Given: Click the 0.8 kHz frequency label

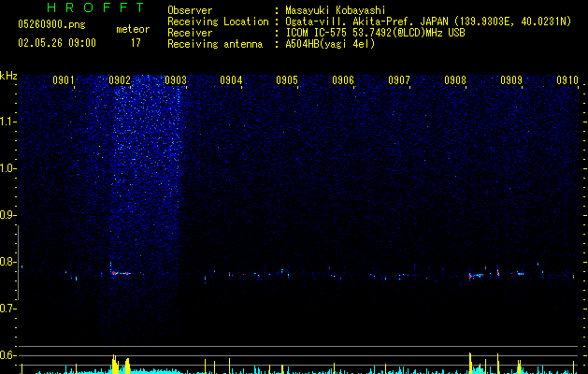Looking at the screenshot, I should point(8,262).
